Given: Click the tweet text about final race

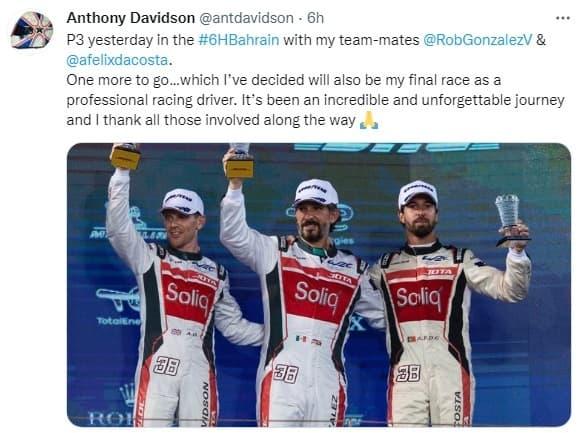Looking at the screenshot, I should pyautogui.click(x=315, y=100).
